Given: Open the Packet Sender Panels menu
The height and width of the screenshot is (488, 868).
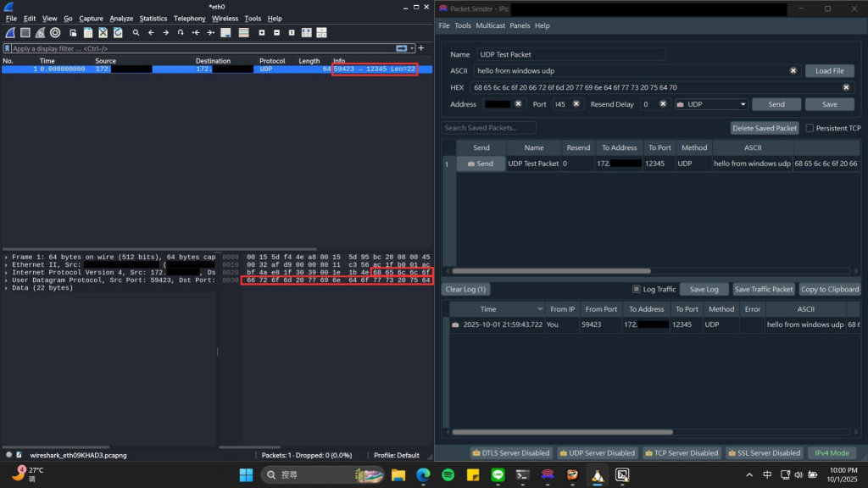Looking at the screenshot, I should coord(520,25).
